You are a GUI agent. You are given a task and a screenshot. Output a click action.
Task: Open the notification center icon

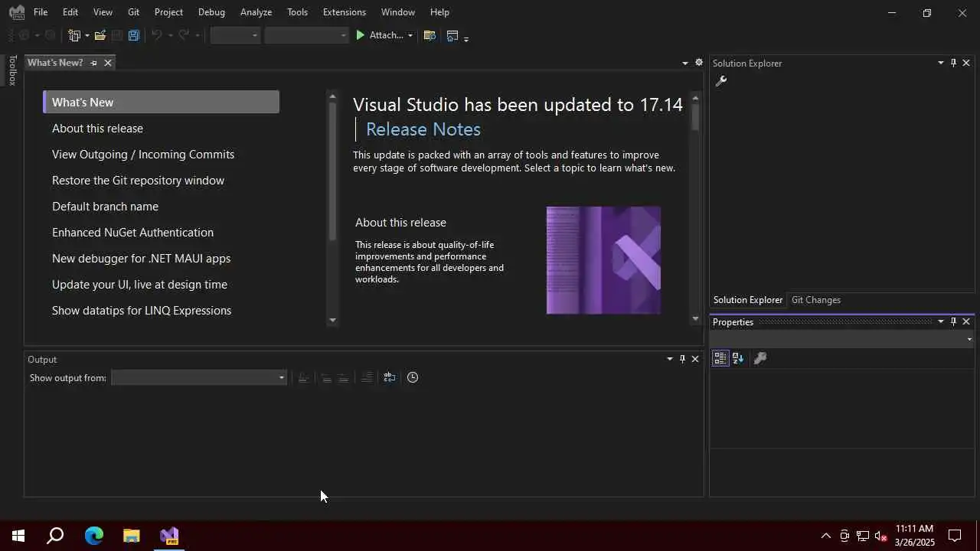pos(955,536)
